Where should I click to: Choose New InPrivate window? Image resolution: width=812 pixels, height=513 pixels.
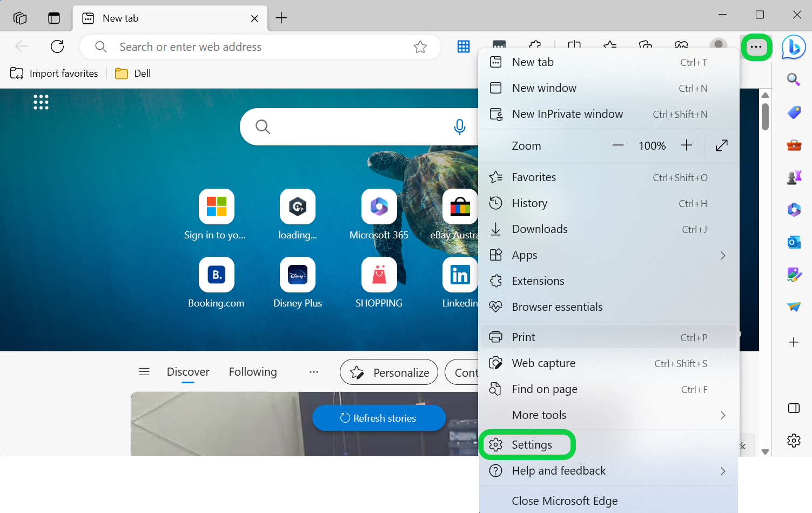point(609,114)
